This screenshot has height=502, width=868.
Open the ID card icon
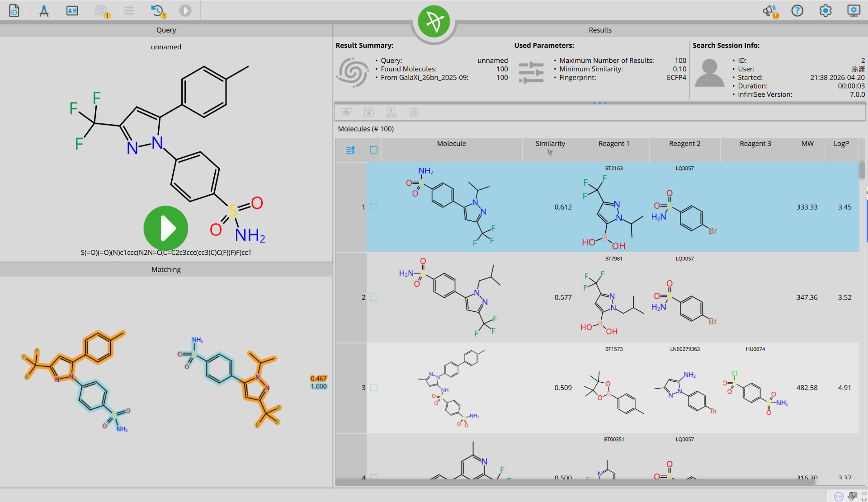pyautogui.click(x=72, y=10)
